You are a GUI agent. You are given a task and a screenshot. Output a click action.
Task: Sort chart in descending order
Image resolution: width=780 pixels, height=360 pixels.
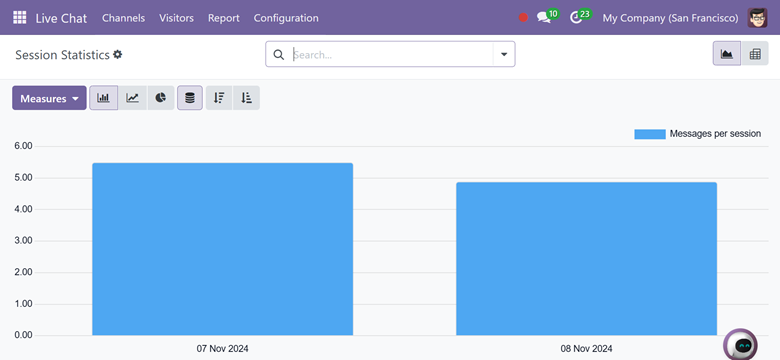(x=219, y=98)
